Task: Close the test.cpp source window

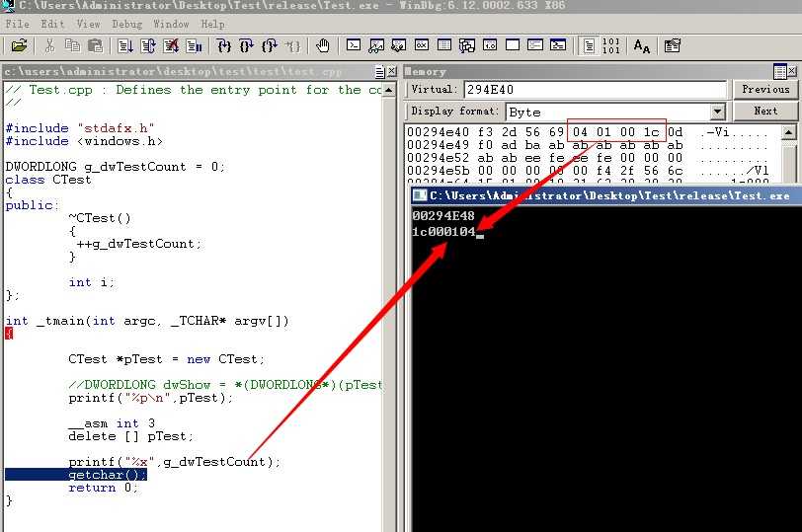Action: pos(392,71)
